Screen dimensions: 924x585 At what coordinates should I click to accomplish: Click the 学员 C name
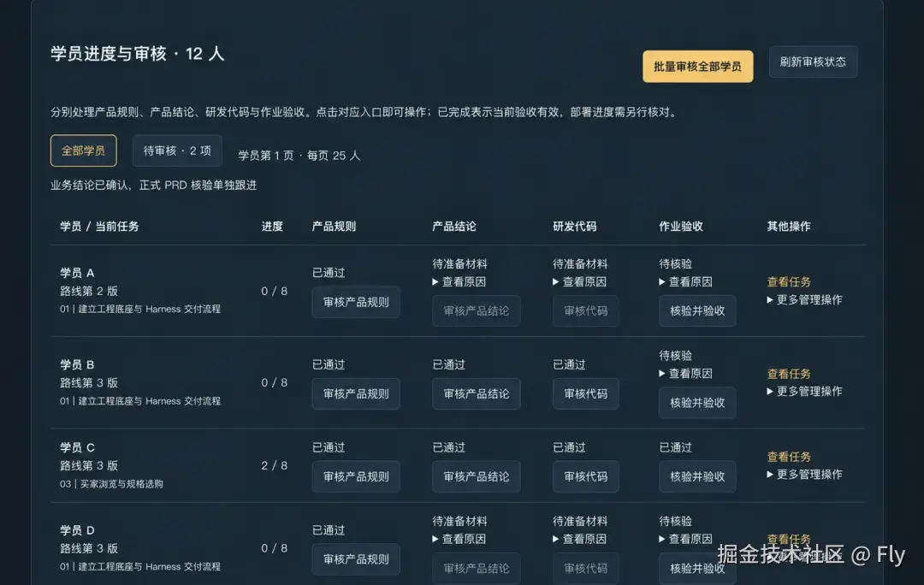click(77, 447)
